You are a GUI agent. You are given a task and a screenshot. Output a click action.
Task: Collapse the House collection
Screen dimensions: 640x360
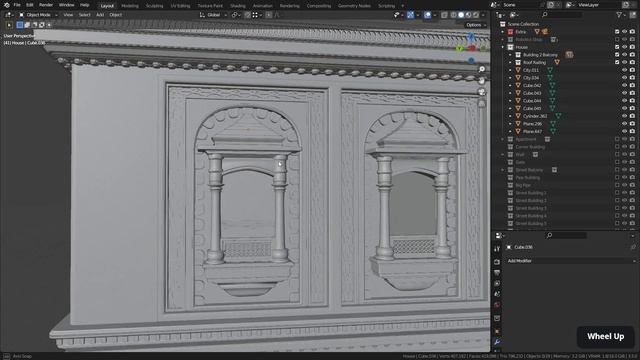tap(503, 47)
